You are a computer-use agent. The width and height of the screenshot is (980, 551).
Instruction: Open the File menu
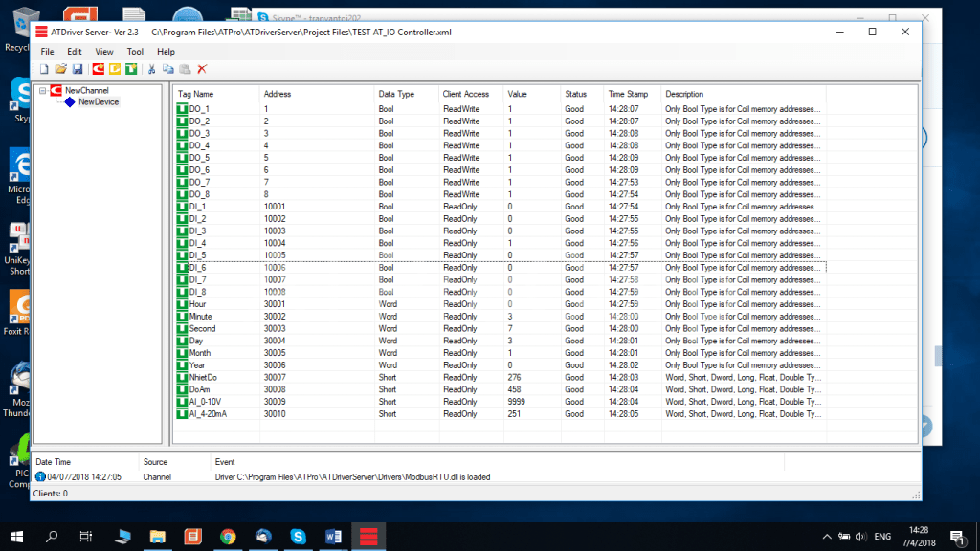point(47,52)
